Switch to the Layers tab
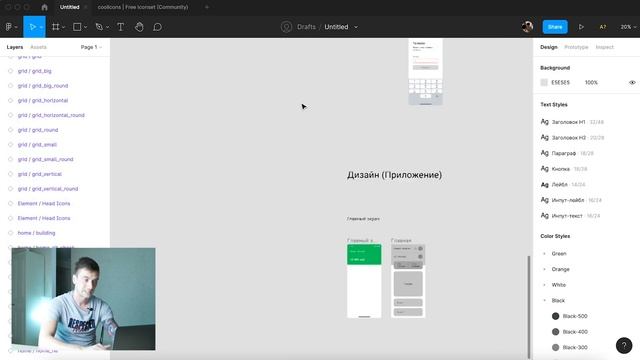 pos(15,47)
